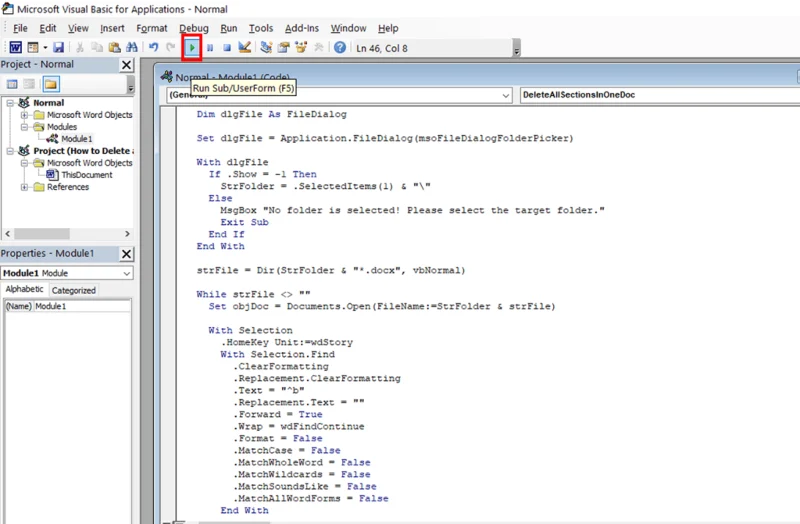Screen dimensions: 800x524
Task: Open standard toolbar options overflow arrow
Action: point(516,48)
